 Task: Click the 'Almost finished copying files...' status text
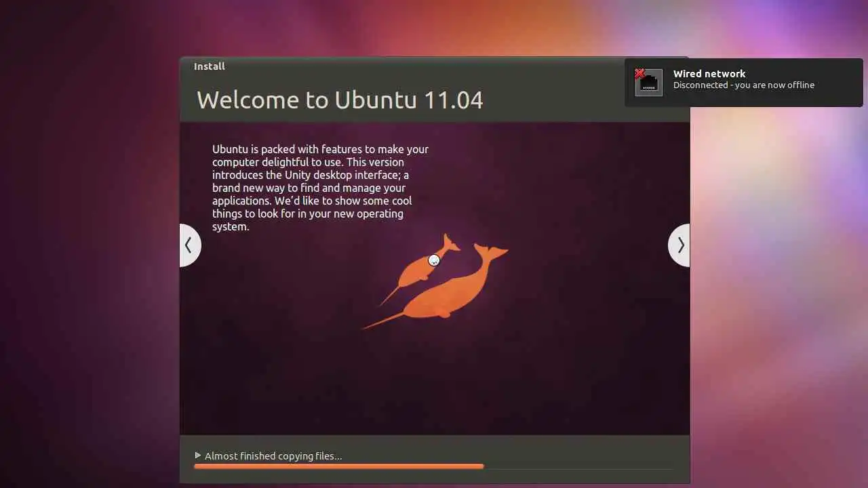(x=273, y=456)
